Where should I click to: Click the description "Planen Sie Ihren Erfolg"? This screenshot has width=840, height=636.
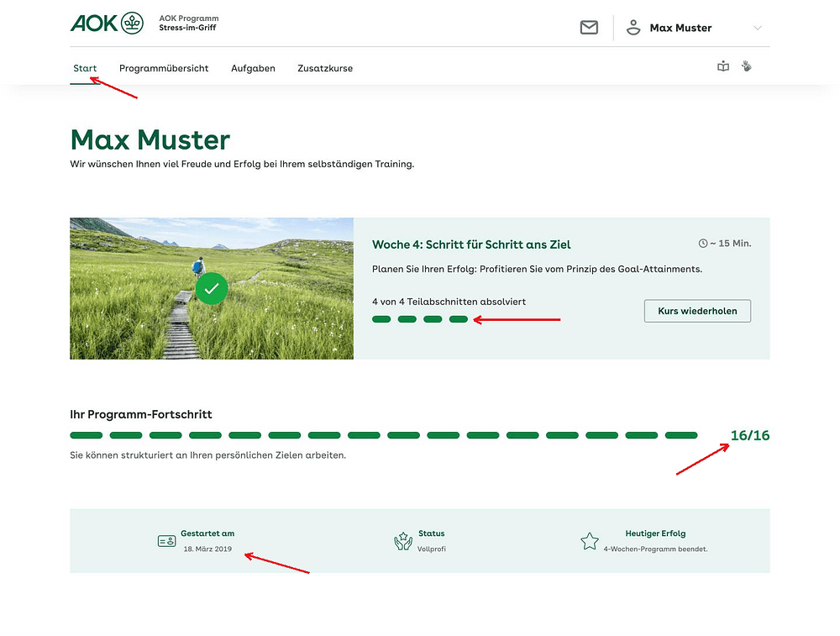coord(537,269)
